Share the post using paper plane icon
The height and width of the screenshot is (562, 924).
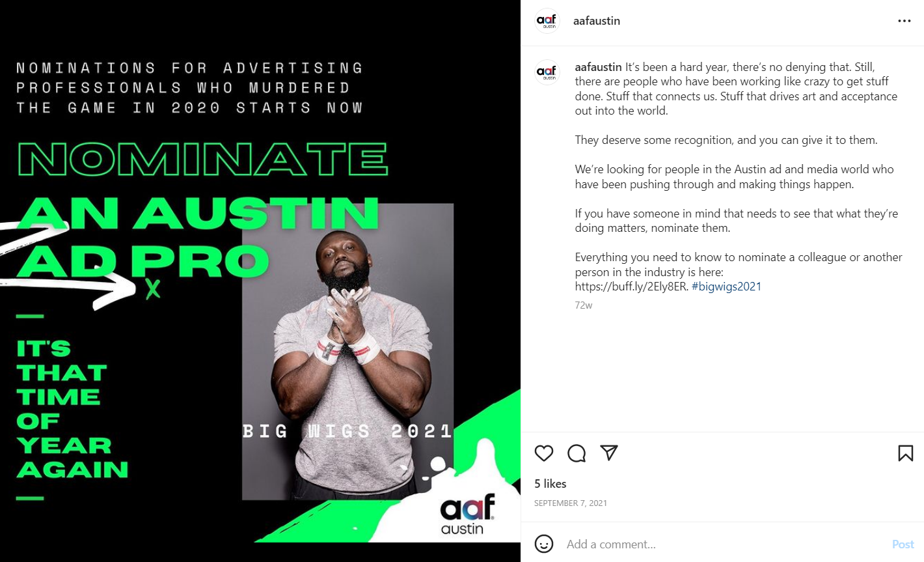pos(609,453)
